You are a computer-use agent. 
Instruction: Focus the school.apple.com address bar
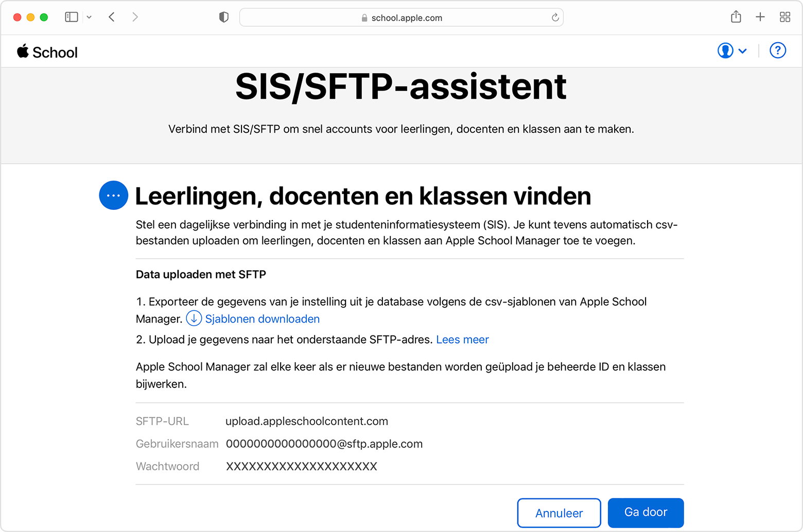[401, 18]
